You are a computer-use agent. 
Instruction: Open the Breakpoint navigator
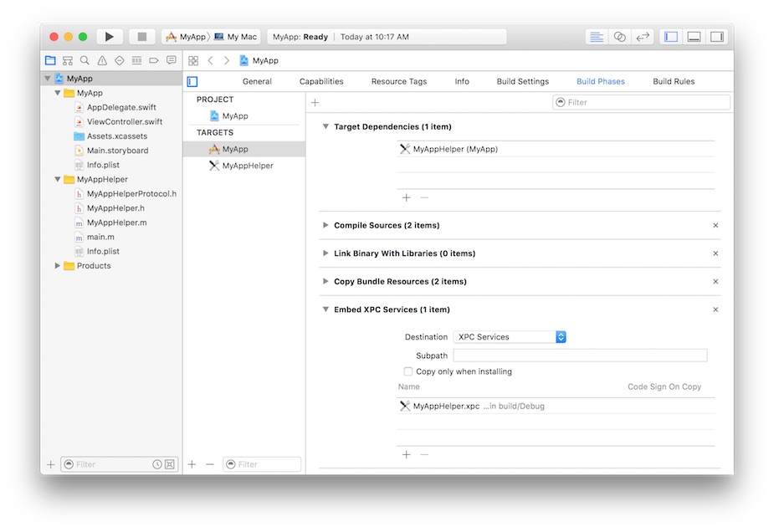154,61
